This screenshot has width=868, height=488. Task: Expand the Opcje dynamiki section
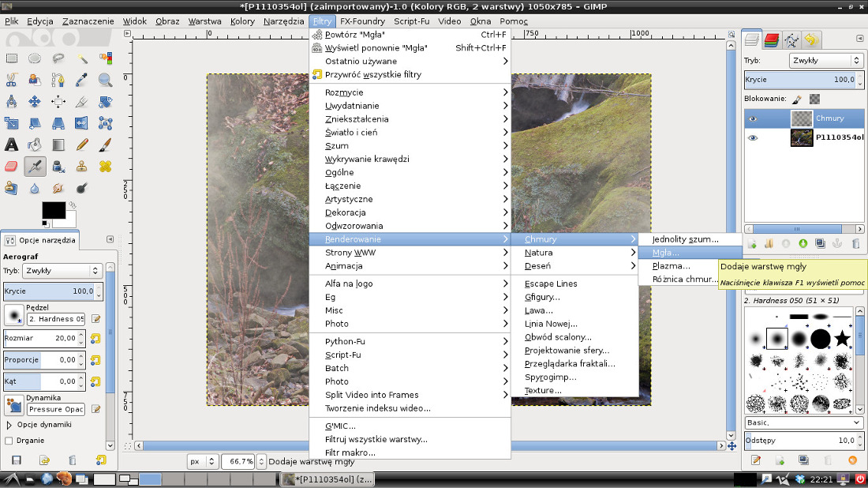[9, 425]
